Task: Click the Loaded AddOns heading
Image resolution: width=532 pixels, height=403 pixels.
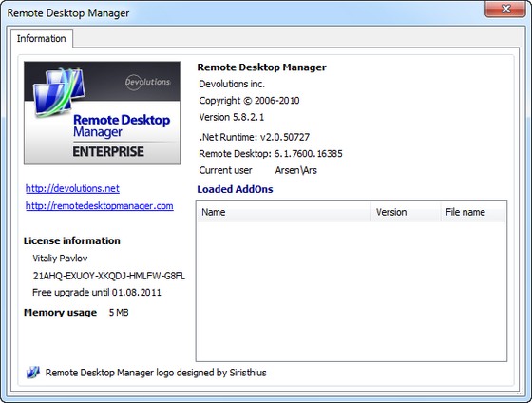Action: pos(235,189)
